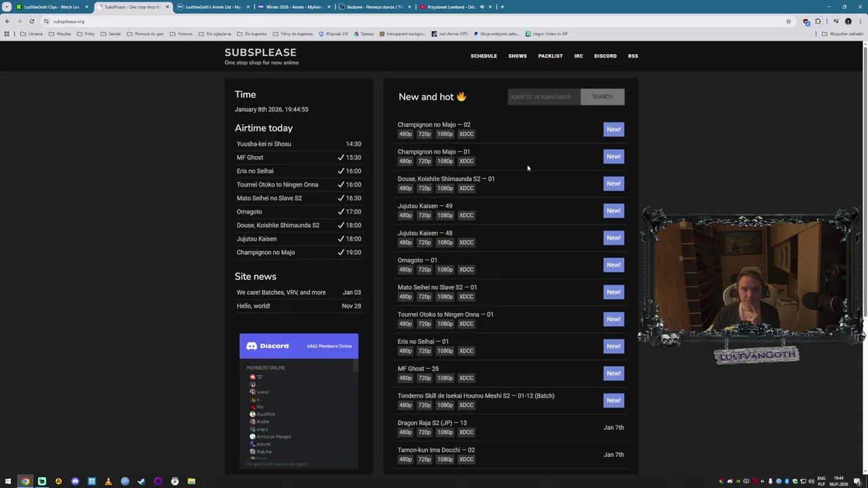
Task: Open File Explorer from the taskbar
Action: pos(191,481)
